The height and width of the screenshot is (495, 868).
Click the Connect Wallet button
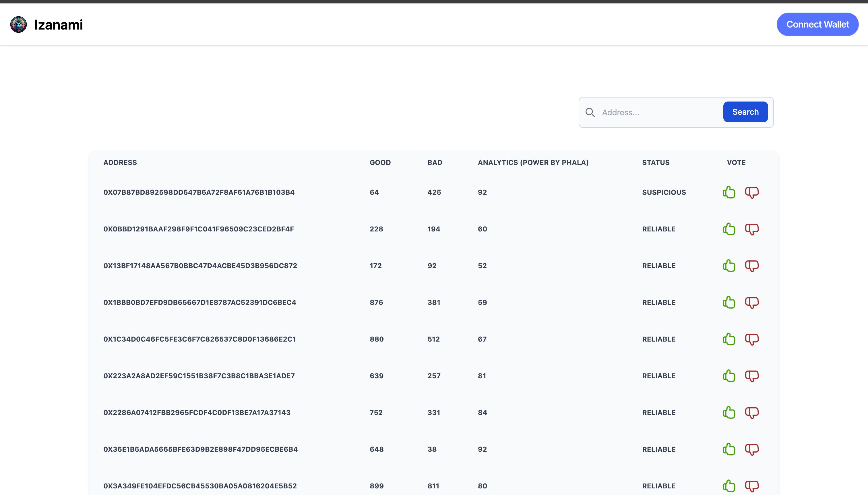pos(817,24)
